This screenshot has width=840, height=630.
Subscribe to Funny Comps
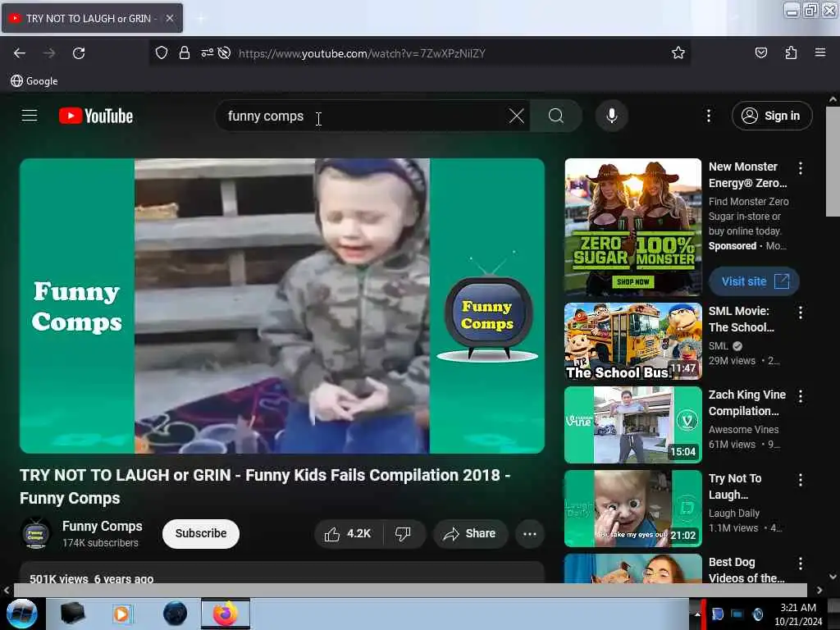point(200,533)
